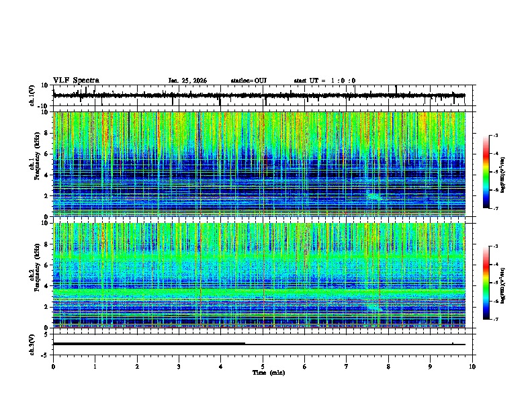The height and width of the screenshot is (411, 532).
Task: Click the "-7" label on the ch.1 color bar
Action: [496, 208]
